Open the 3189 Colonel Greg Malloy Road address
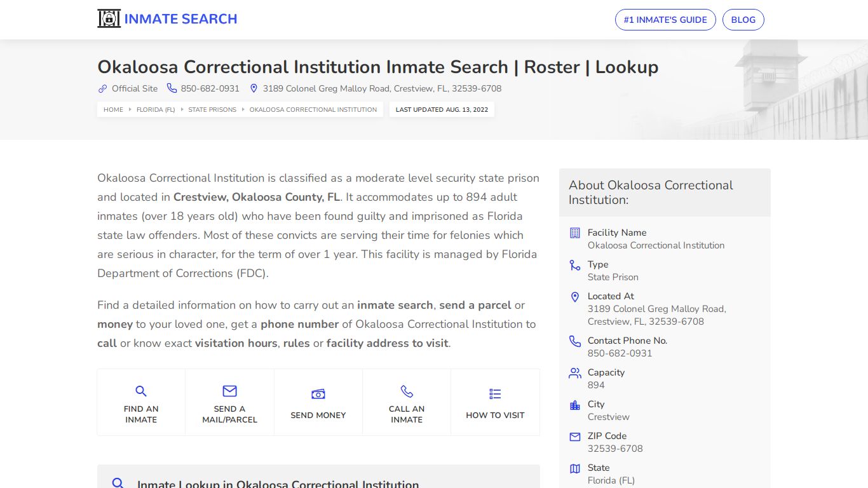The width and height of the screenshot is (868, 488). [382, 88]
